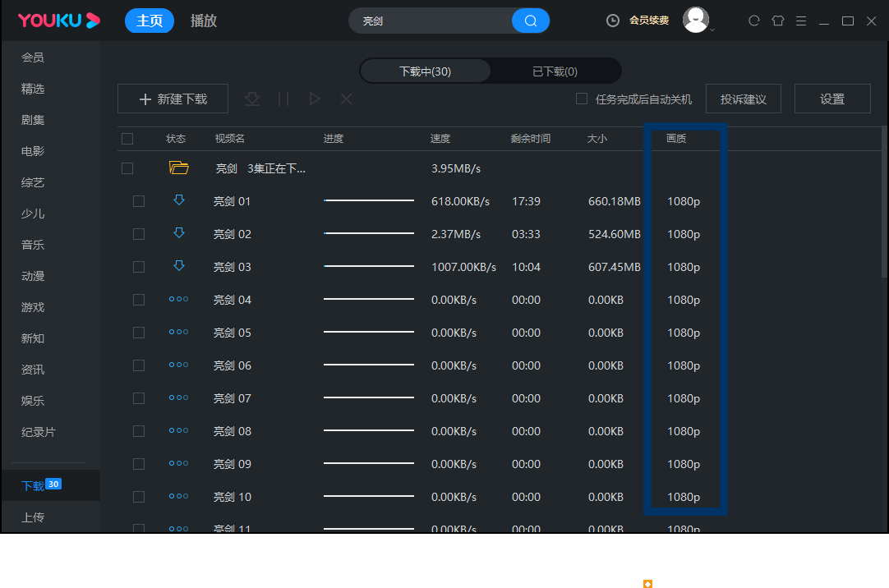Screen dimensions: 889x588
Task: Select the 亮剑 3集正在下... row title
Action: (260, 168)
